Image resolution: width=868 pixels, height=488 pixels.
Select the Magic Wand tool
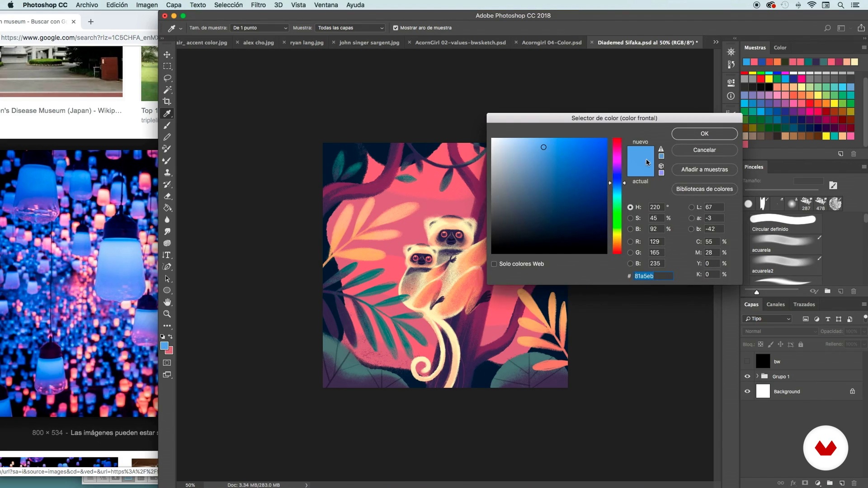167,89
